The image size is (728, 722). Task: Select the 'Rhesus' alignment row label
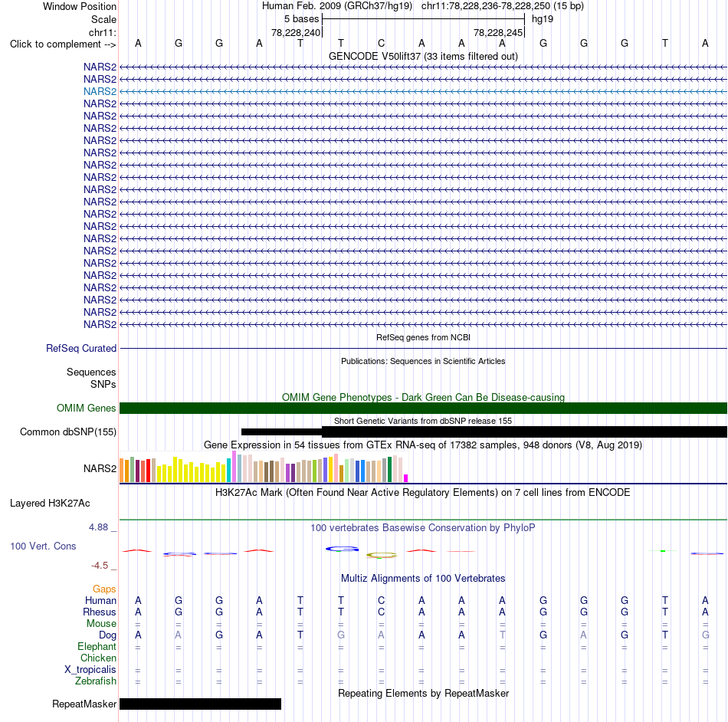pos(100,612)
